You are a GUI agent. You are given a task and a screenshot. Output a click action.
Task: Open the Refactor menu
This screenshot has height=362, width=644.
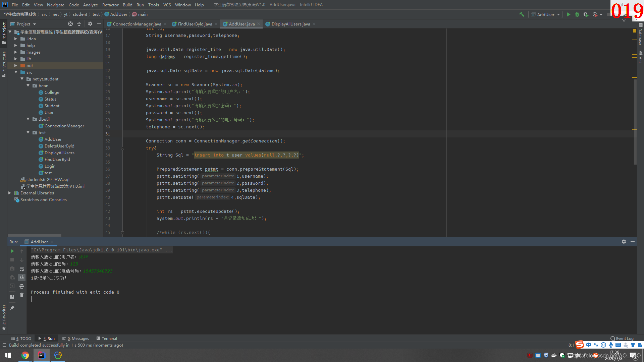pos(110,5)
